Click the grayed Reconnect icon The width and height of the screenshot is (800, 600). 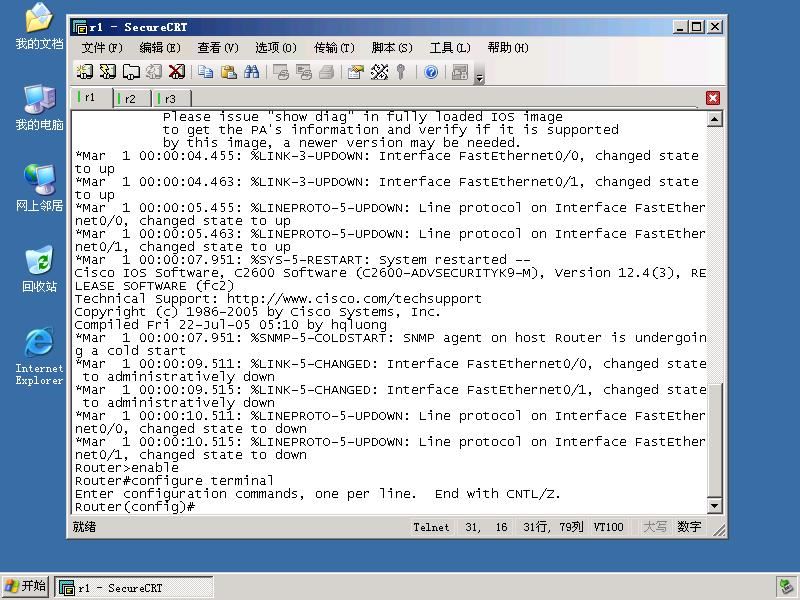click(154, 72)
